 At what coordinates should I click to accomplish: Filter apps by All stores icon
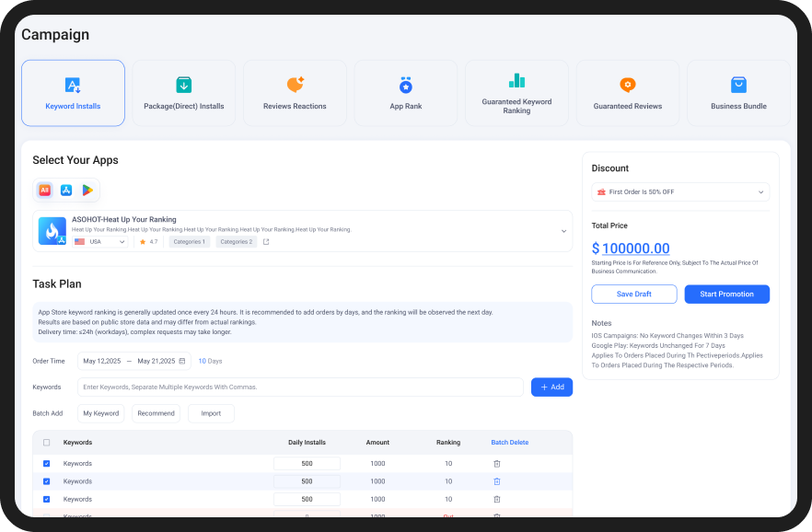(x=45, y=191)
